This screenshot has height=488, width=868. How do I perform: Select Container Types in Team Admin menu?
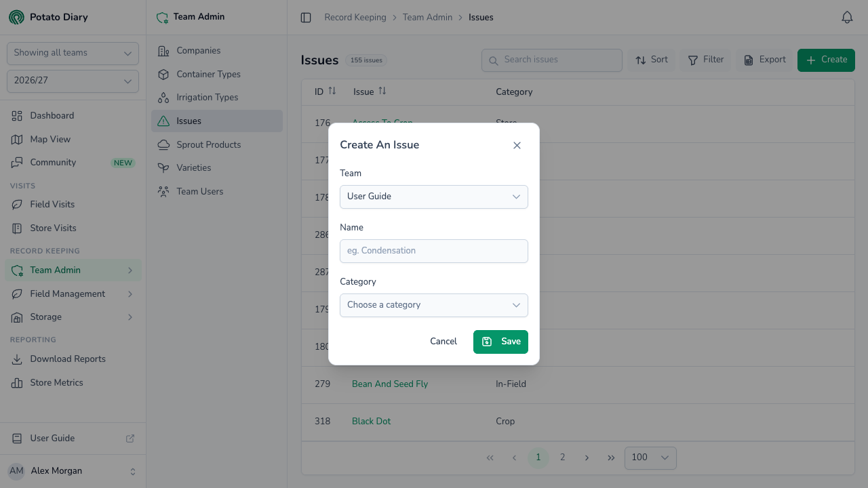217,75
